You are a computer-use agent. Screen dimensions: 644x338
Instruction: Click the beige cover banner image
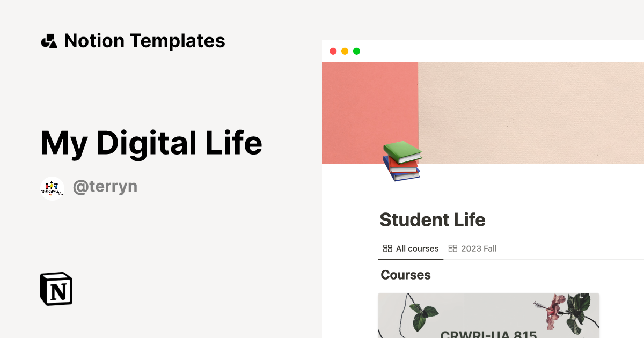(531, 107)
